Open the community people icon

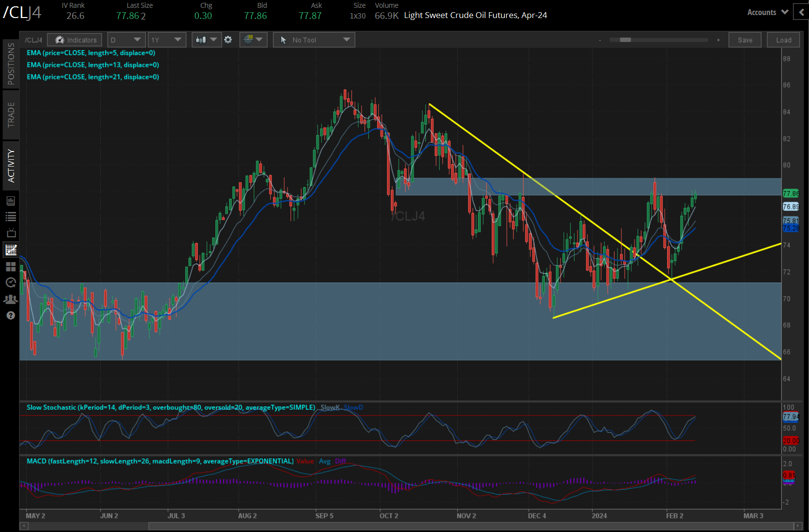[x=11, y=299]
